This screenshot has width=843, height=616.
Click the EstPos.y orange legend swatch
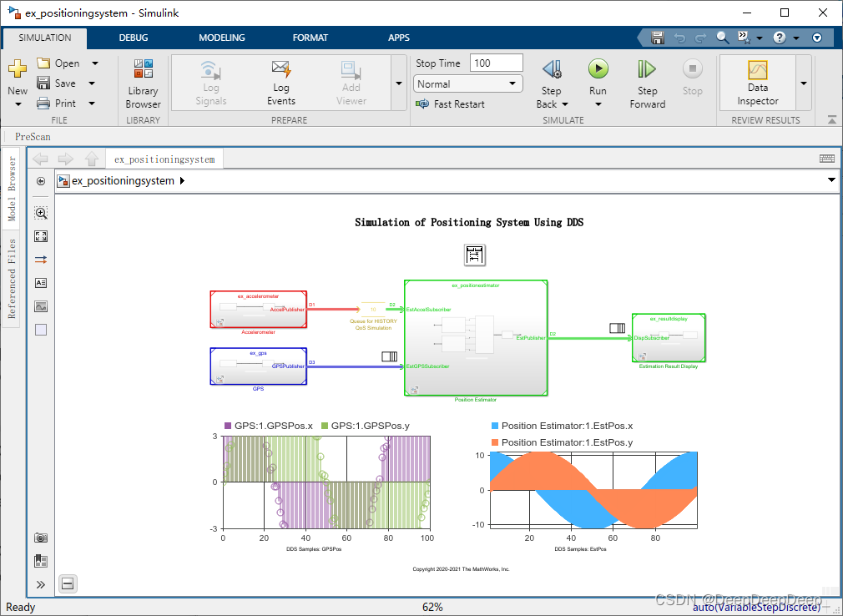pos(495,442)
